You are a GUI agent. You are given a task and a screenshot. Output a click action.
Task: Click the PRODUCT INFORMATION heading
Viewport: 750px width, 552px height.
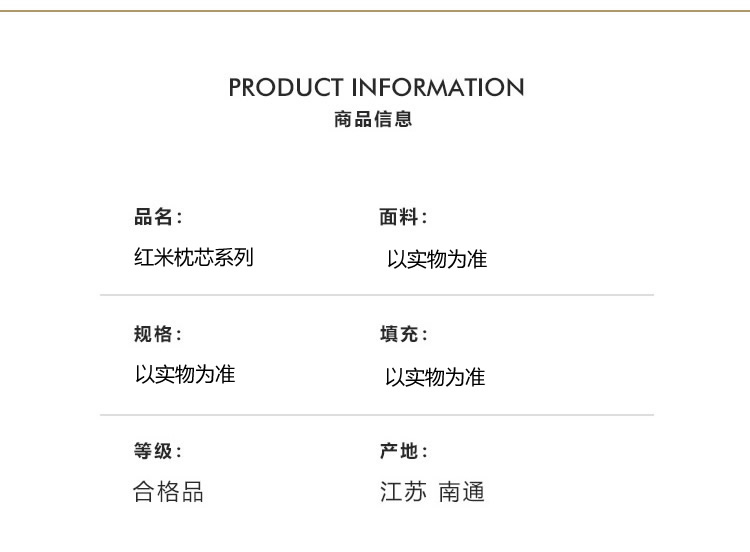376,88
